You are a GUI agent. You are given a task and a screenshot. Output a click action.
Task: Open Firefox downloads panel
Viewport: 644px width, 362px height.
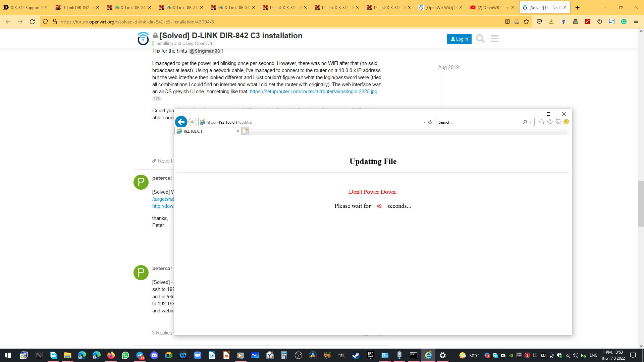coord(551,22)
